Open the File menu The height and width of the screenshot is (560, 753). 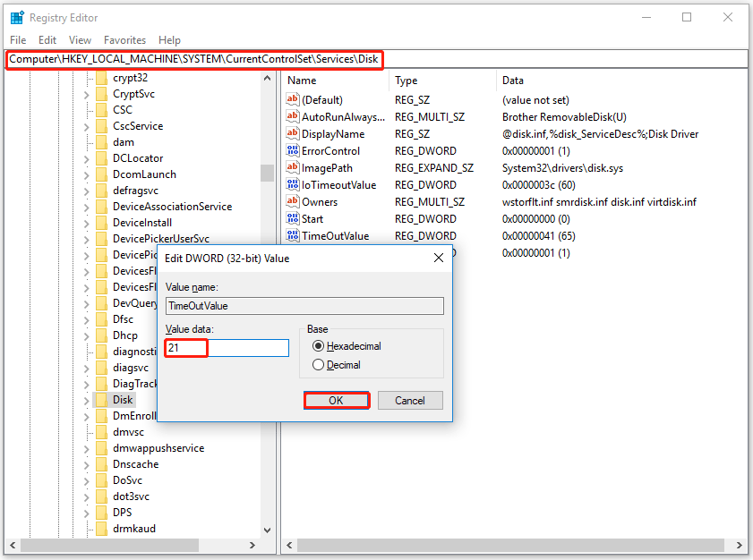[18, 40]
